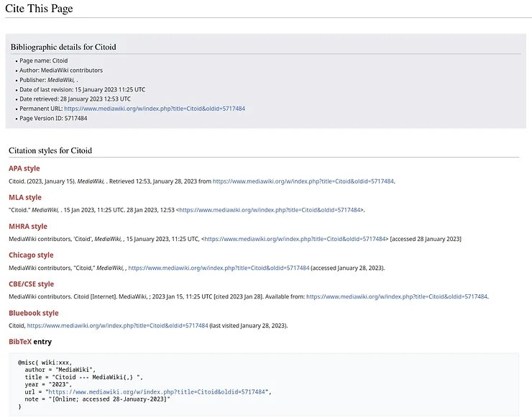The width and height of the screenshot is (532, 418).
Task: Click the BibTeX title line
Action: coord(84,377)
